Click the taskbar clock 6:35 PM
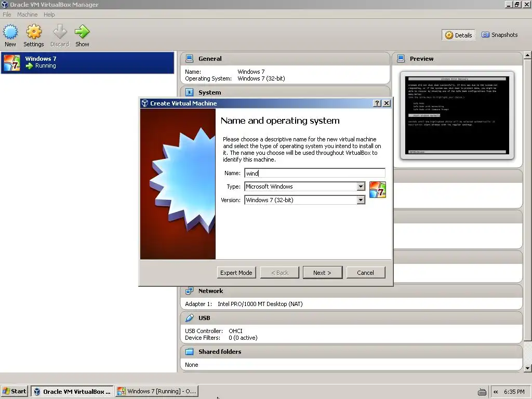 (514, 392)
